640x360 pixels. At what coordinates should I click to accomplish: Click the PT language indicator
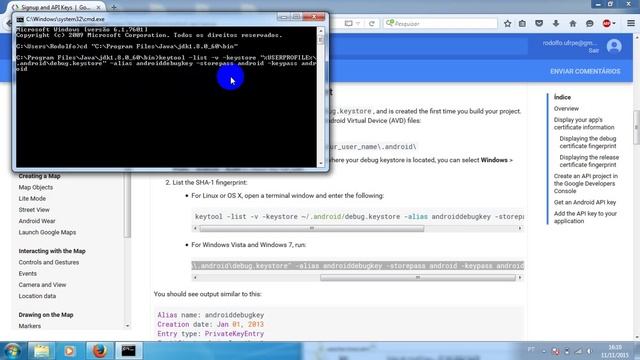click(x=531, y=349)
